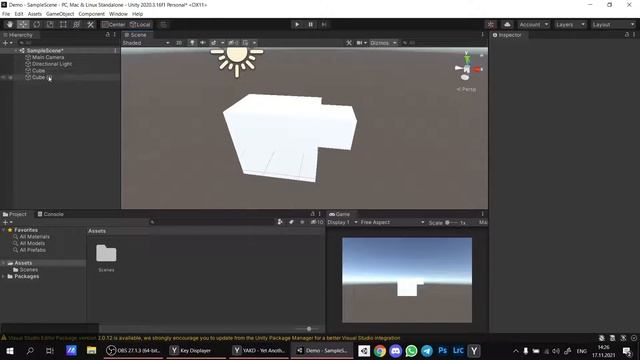Toggle the scene grid icon
Screen dimensions: 640x360
click(x=245, y=43)
